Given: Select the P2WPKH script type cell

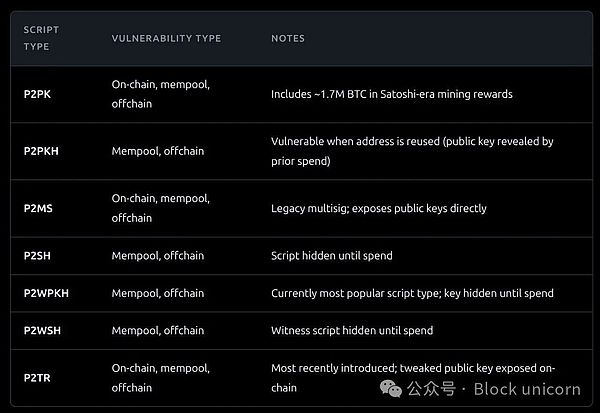Looking at the screenshot, I should pyautogui.click(x=45, y=293).
